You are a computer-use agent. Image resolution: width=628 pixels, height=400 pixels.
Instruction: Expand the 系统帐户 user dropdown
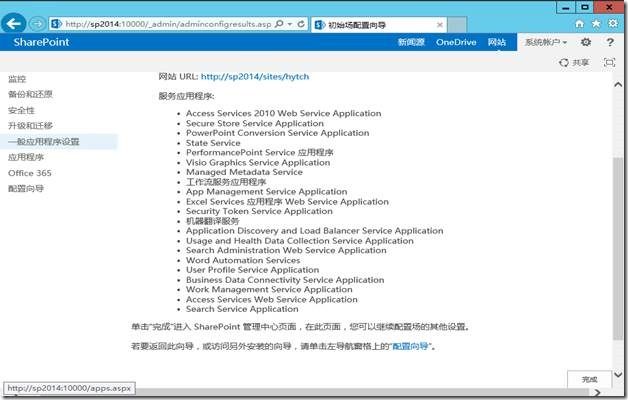click(x=546, y=42)
